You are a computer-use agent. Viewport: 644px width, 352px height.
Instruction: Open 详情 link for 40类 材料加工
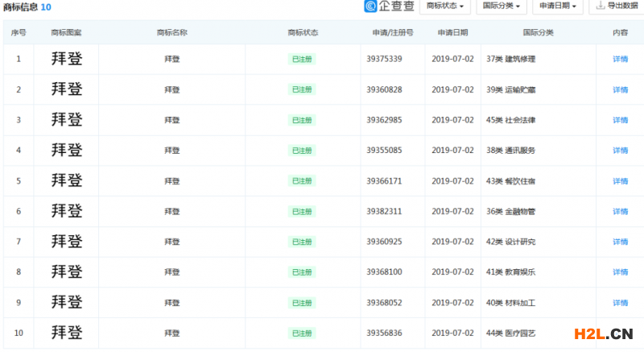coord(620,303)
